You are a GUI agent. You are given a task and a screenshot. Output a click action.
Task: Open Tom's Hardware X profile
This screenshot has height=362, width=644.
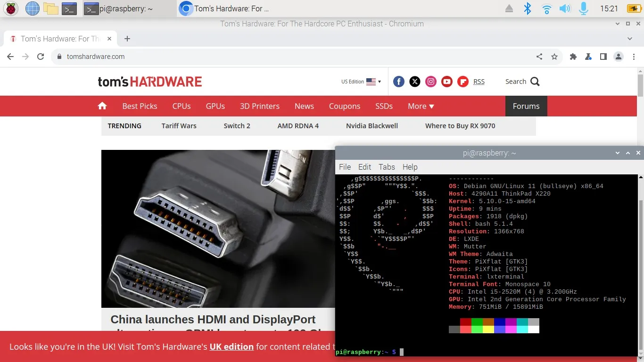click(x=415, y=82)
